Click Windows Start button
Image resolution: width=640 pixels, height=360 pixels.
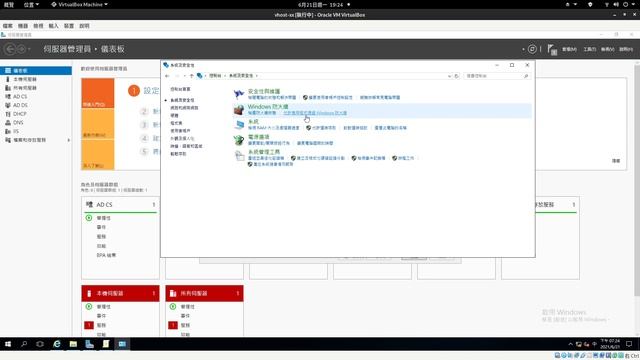tap(8, 344)
